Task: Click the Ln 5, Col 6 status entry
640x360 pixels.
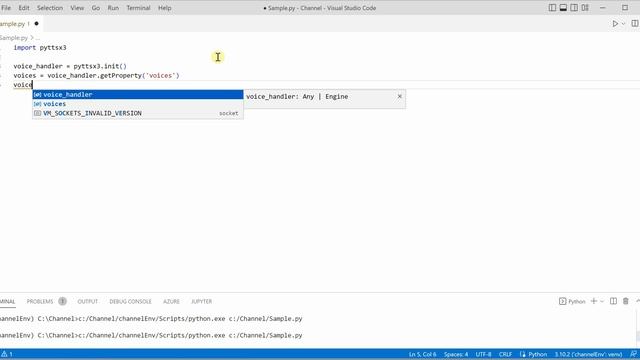Action: pyautogui.click(x=422, y=354)
